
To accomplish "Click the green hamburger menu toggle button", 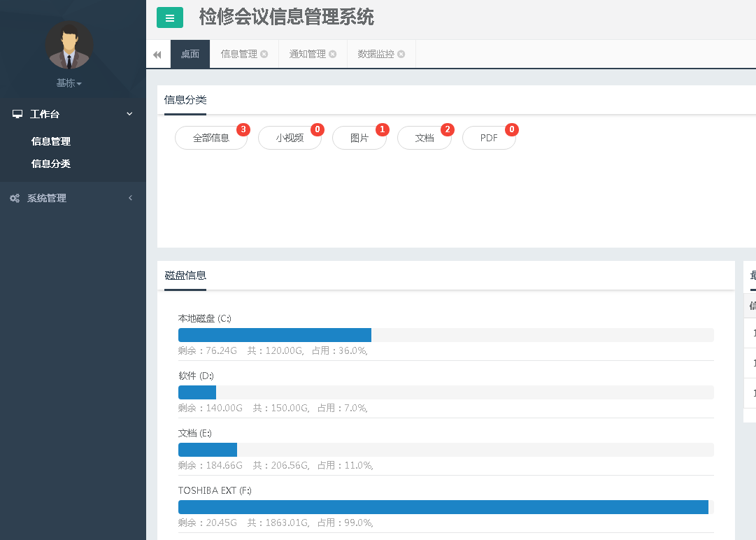I will 169,18.
